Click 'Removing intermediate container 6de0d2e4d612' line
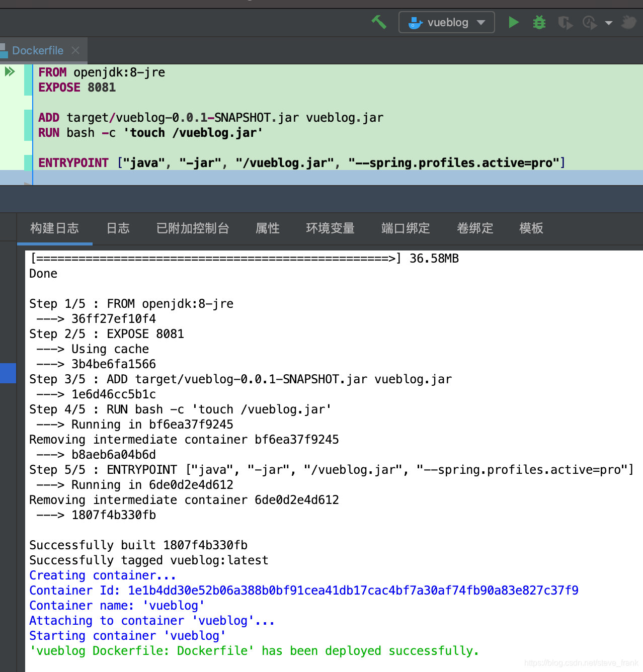643x672 pixels. (184, 499)
